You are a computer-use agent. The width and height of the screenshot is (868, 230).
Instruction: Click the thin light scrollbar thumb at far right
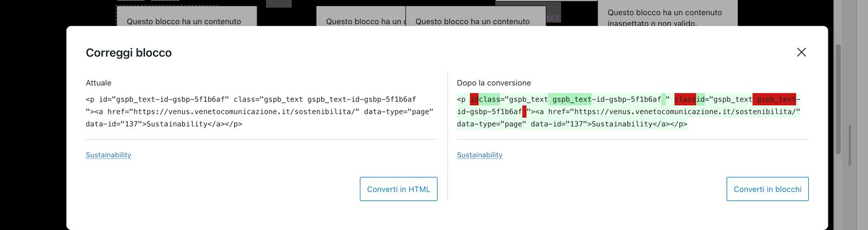pos(850,145)
